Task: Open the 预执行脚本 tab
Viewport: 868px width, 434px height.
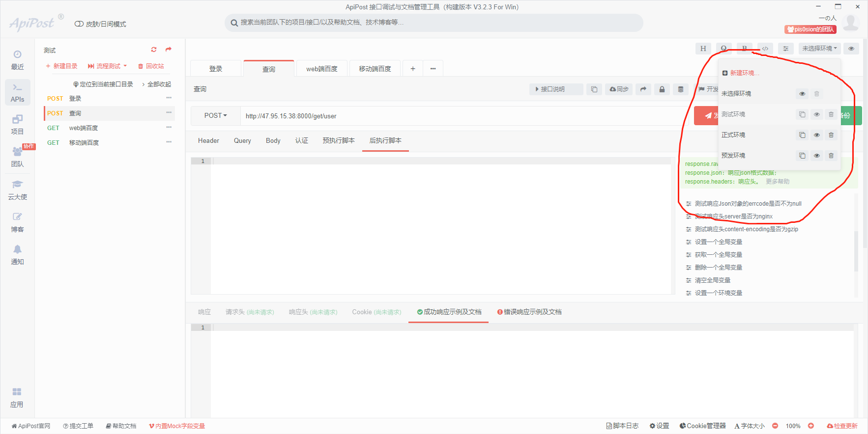Action: 338,141
